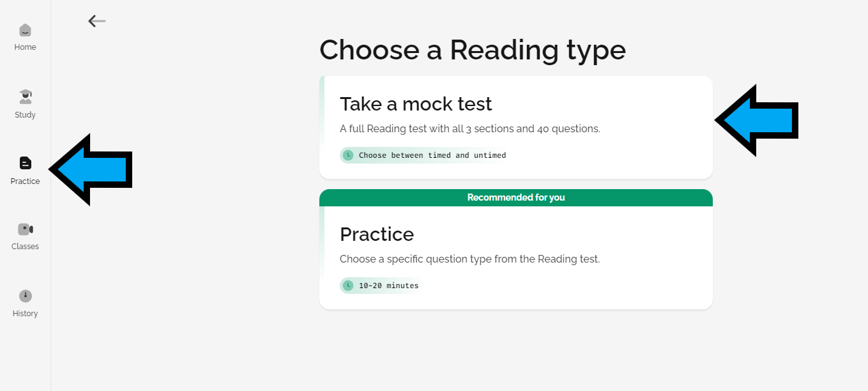Screen dimensions: 868x391
Task: Select the Practice document icon in sidebar
Action: click(x=25, y=163)
